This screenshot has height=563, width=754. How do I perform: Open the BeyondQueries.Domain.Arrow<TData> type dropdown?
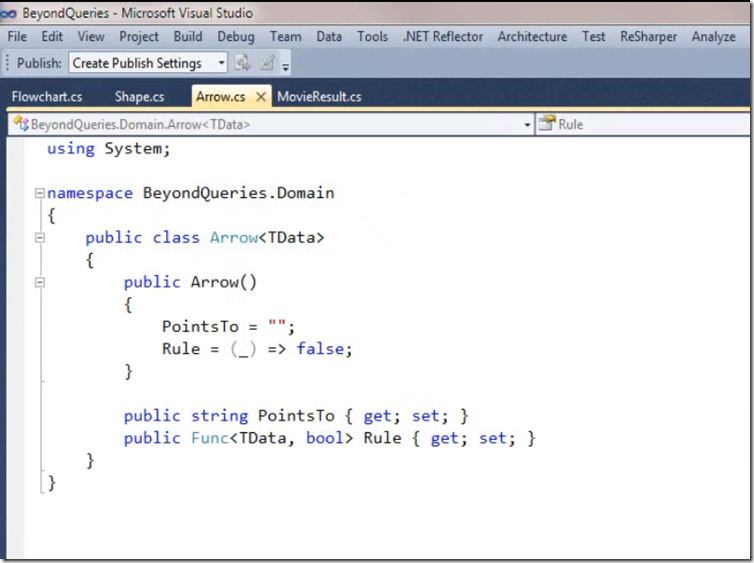tap(272, 125)
